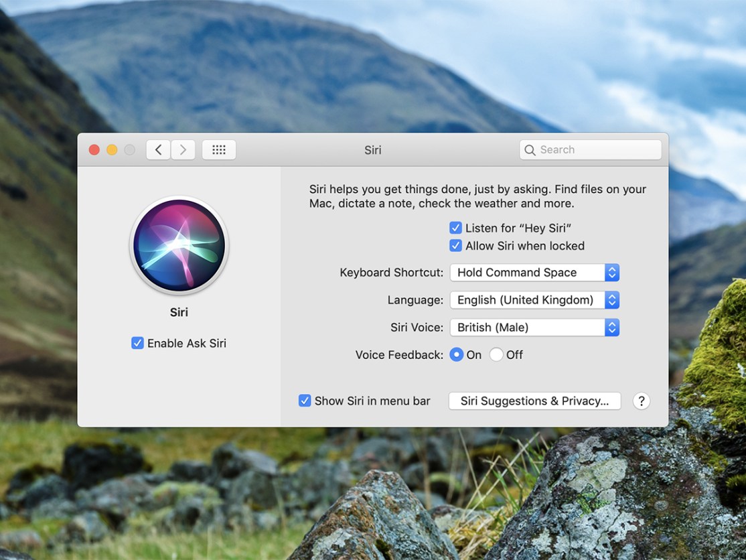Click the Siri Voice dropdown arrows
The width and height of the screenshot is (746, 560).
point(611,328)
